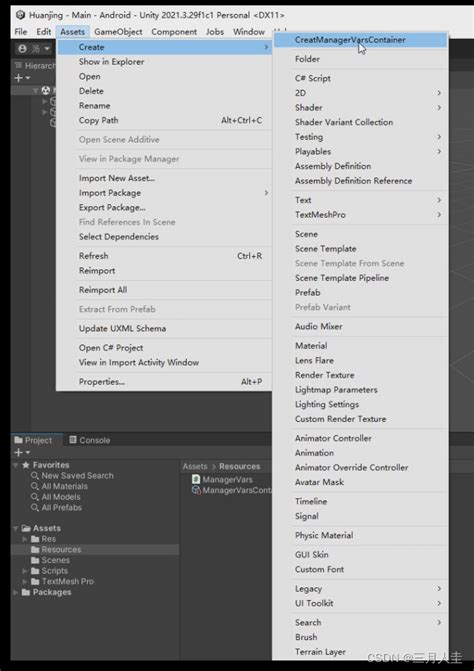474x671 pixels.
Task: Select the Scenes folder in Assets
Action: (x=55, y=560)
